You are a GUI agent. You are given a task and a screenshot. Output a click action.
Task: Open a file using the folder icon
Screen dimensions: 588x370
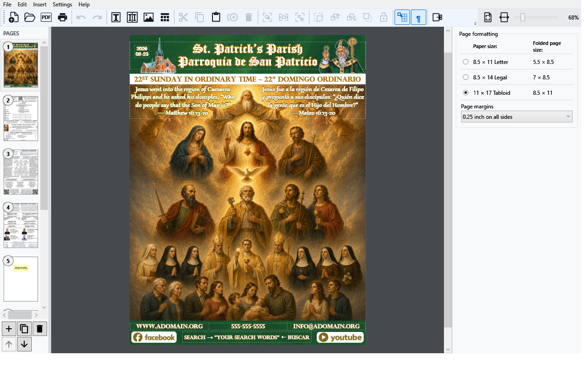pos(30,18)
